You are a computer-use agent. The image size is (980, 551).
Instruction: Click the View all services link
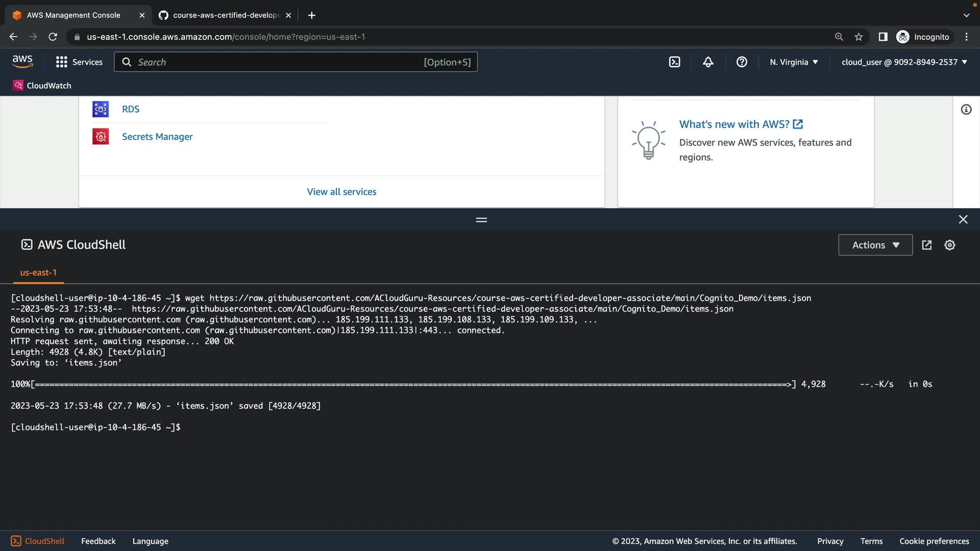[x=341, y=192]
